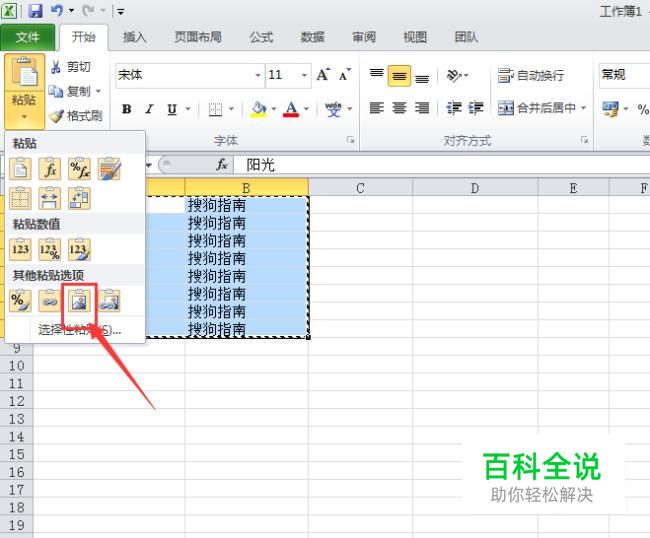The height and width of the screenshot is (538, 650).
Task: Open the Font group dialog launcher
Action: pos(350,140)
